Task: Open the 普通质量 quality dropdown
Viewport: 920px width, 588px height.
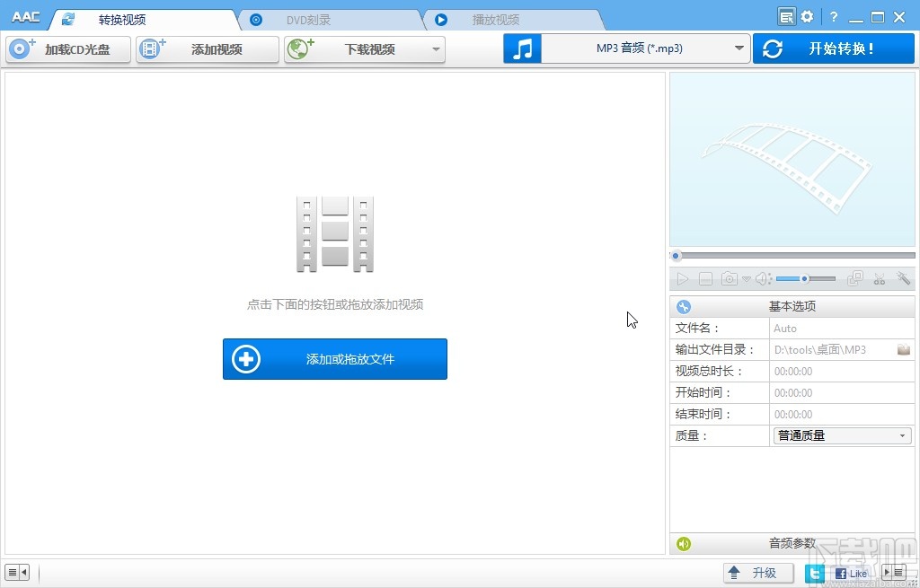Action: (841, 435)
